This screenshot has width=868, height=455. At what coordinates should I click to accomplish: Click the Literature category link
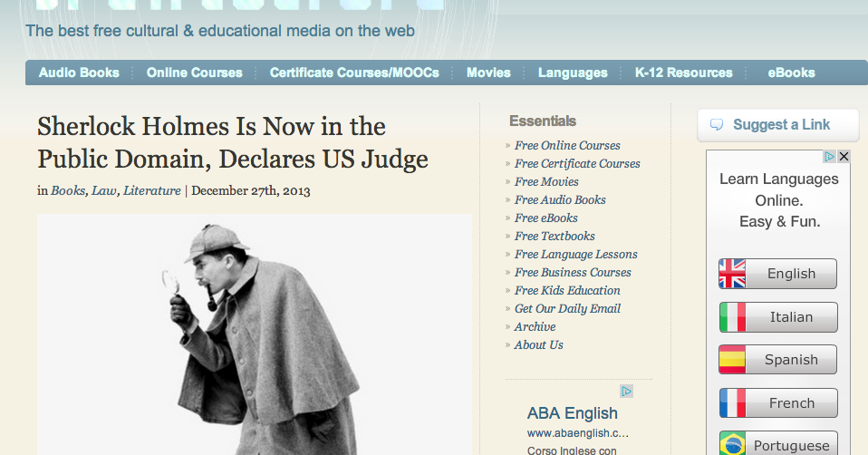[x=151, y=191]
